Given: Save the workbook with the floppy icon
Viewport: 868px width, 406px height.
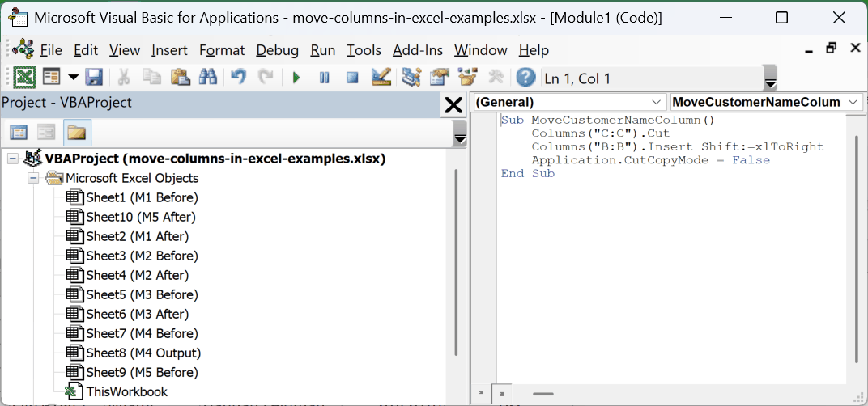Looking at the screenshot, I should (92, 77).
